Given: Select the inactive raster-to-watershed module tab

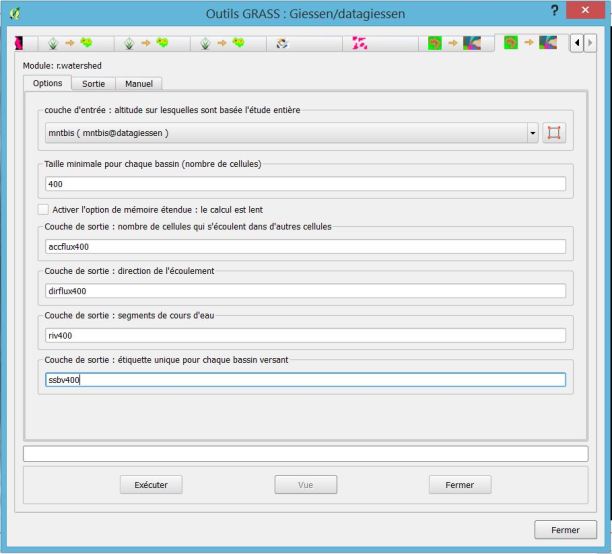Looking at the screenshot, I should [x=455, y=43].
